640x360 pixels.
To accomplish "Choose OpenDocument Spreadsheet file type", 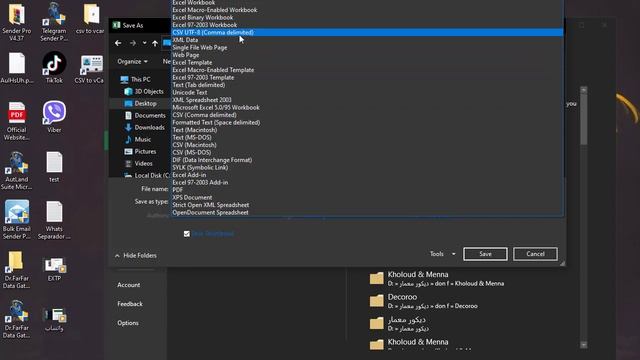I will 210,212.
